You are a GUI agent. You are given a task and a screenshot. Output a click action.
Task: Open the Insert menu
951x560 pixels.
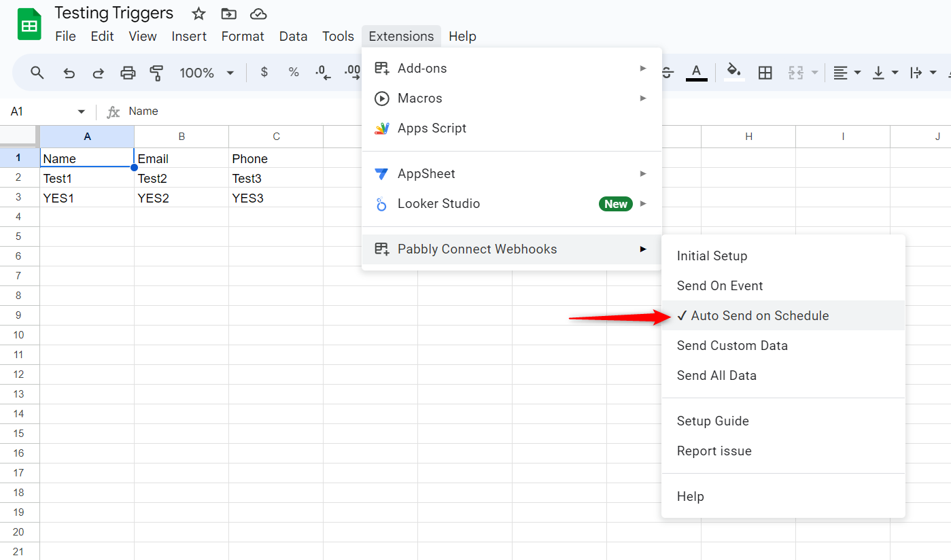pos(189,36)
